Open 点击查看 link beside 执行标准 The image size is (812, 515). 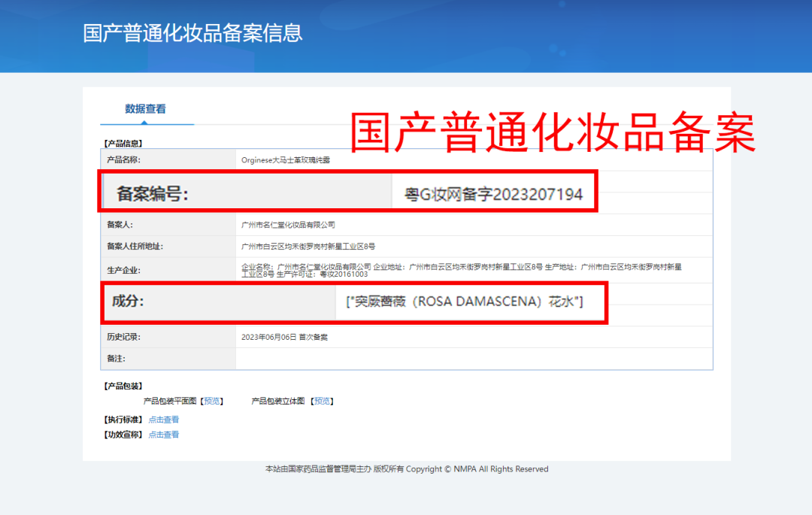click(164, 420)
